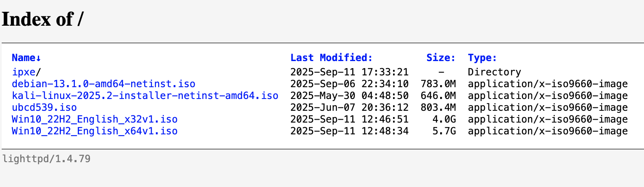Click the 803.4M size for ubcd539
Image resolution: width=644 pixels, height=187 pixels.
tap(438, 107)
